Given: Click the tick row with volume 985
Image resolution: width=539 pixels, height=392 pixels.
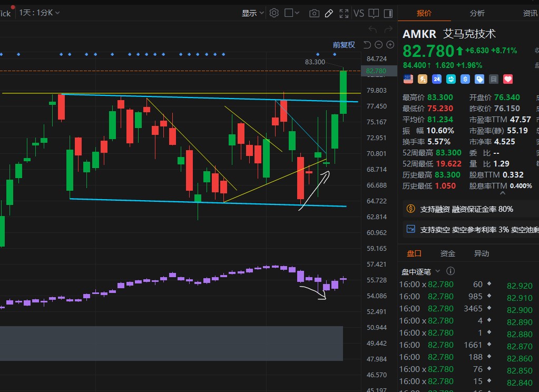Looking at the screenshot, I should tap(446, 297).
